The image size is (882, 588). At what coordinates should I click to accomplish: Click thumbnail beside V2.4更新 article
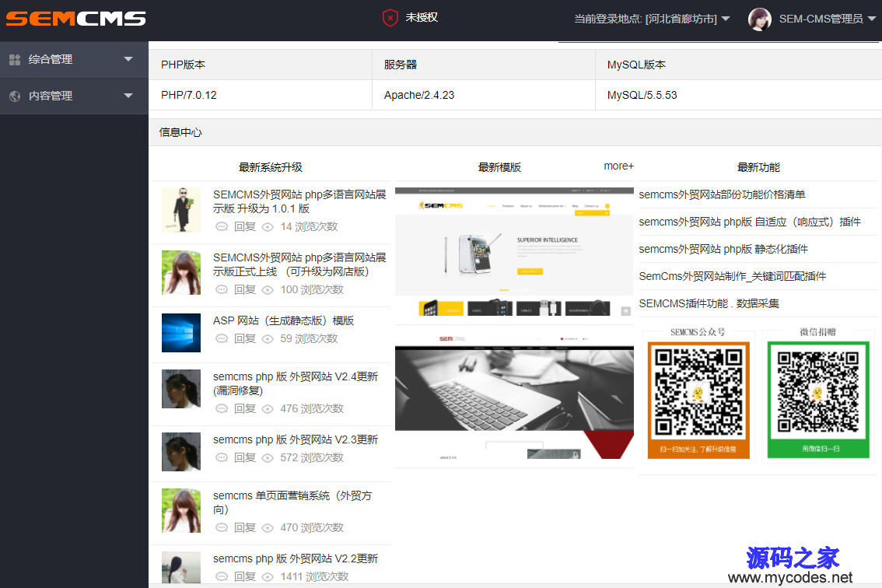tap(181, 389)
